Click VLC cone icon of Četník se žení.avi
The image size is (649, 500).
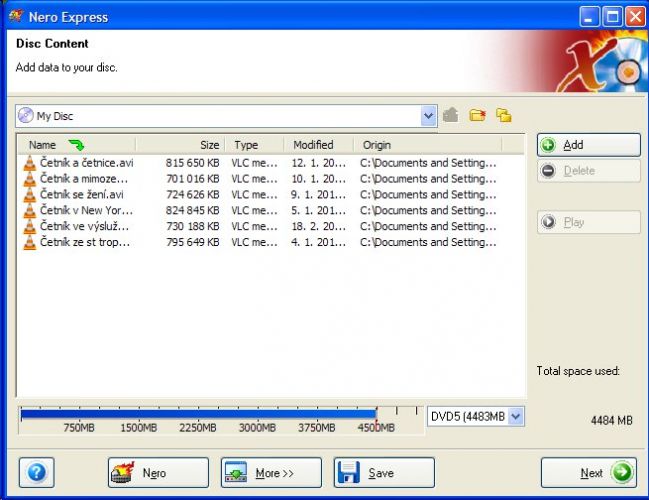point(30,195)
